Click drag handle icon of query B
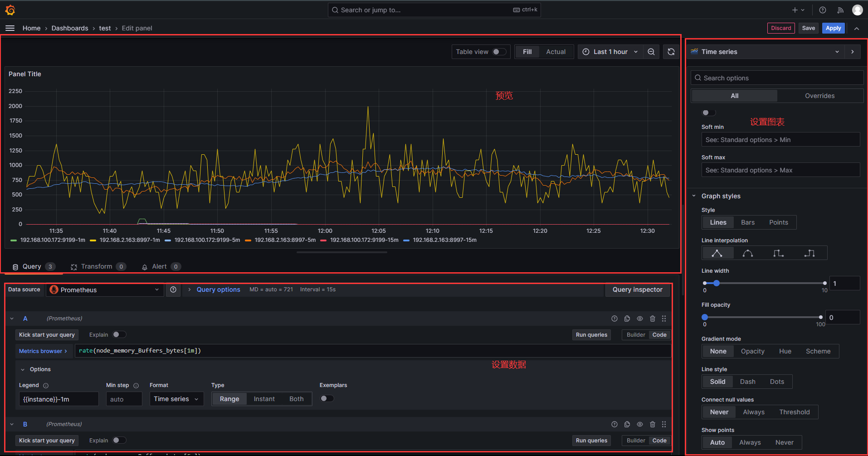The image size is (868, 456). [x=664, y=424]
